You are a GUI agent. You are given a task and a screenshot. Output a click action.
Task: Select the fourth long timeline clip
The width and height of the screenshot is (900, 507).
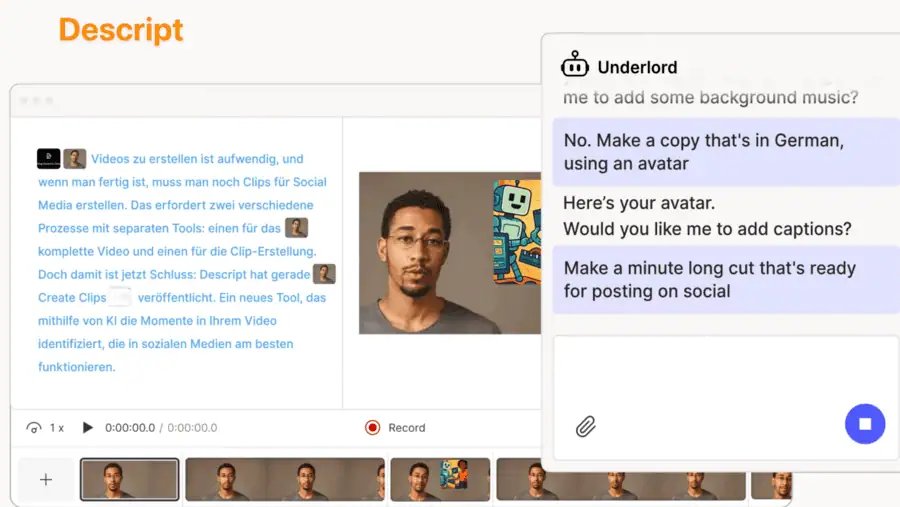click(620, 479)
